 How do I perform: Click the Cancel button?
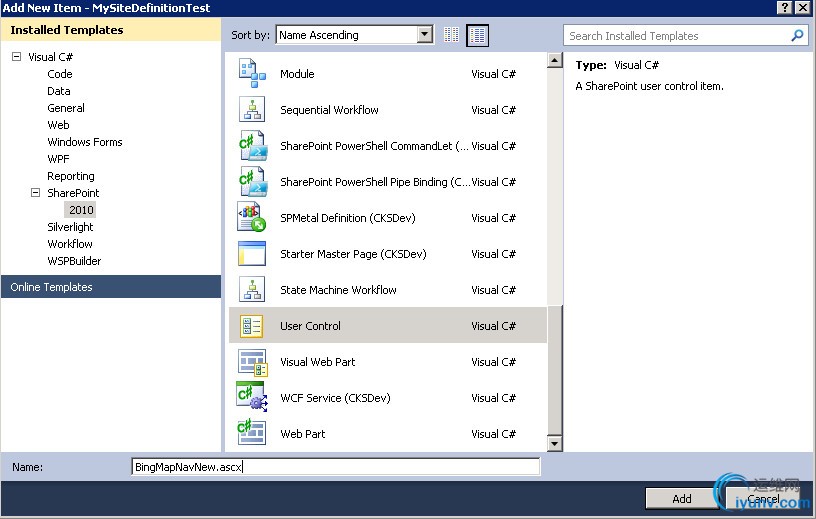[763, 499]
